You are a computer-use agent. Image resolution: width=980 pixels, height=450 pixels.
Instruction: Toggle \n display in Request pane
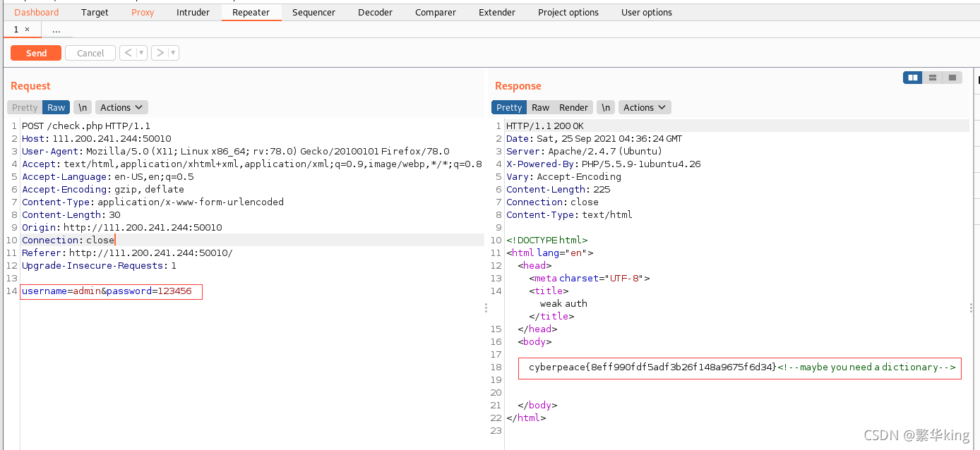pyautogui.click(x=83, y=107)
